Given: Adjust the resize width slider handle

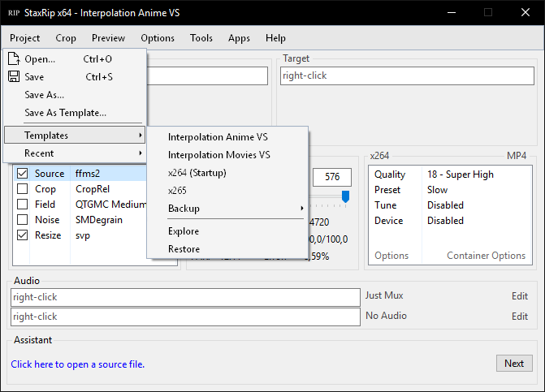Looking at the screenshot, I should click(x=346, y=196).
